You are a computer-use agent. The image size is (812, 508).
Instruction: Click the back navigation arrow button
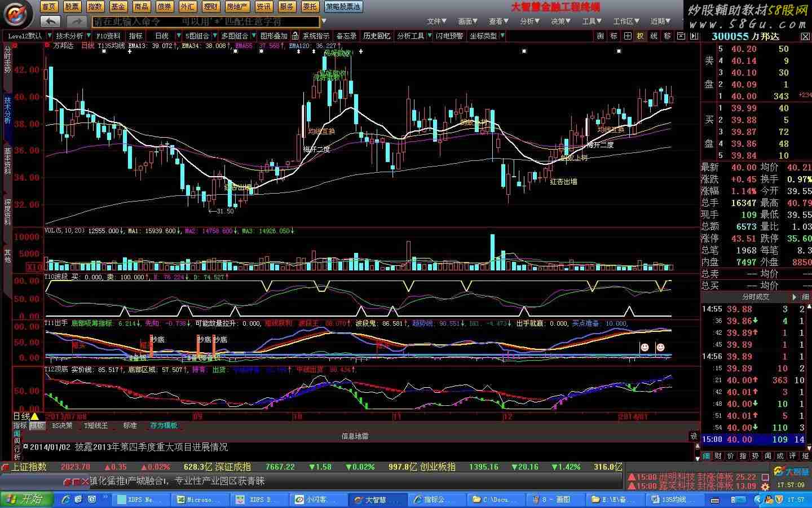coord(51,21)
